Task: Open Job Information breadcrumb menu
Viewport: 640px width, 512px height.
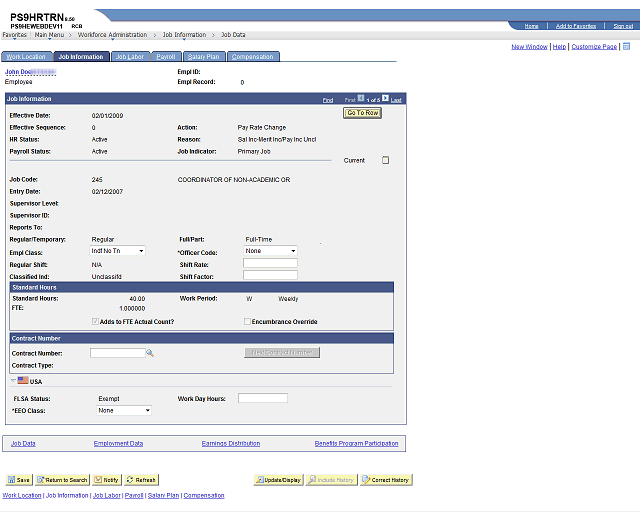Action: [184, 35]
